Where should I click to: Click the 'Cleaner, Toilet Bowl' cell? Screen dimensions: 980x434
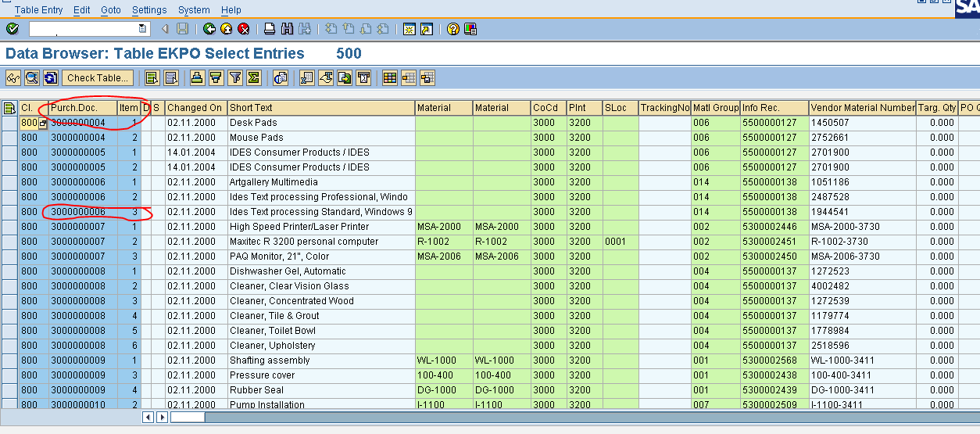click(320, 331)
